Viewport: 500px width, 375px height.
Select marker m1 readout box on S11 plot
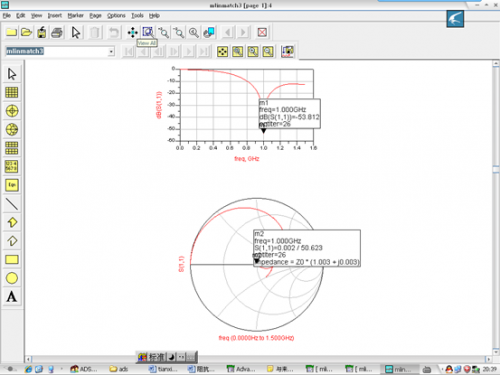point(290,113)
